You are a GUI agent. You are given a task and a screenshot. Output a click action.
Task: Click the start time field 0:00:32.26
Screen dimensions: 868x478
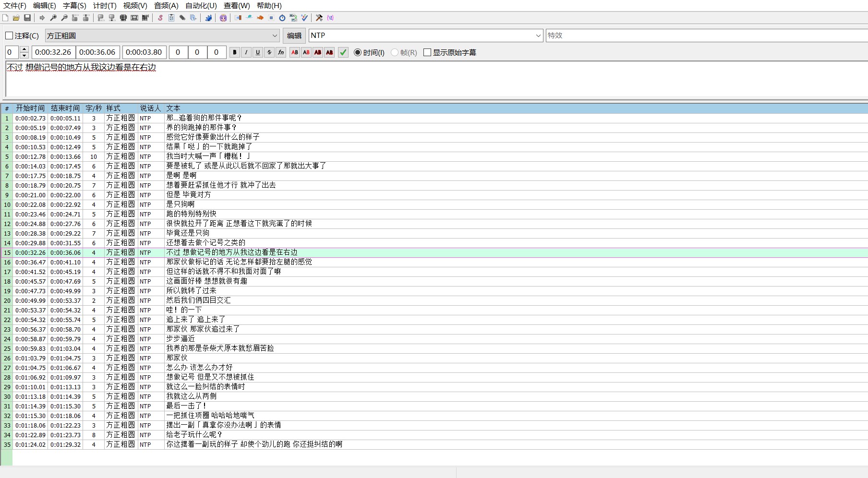click(x=53, y=52)
